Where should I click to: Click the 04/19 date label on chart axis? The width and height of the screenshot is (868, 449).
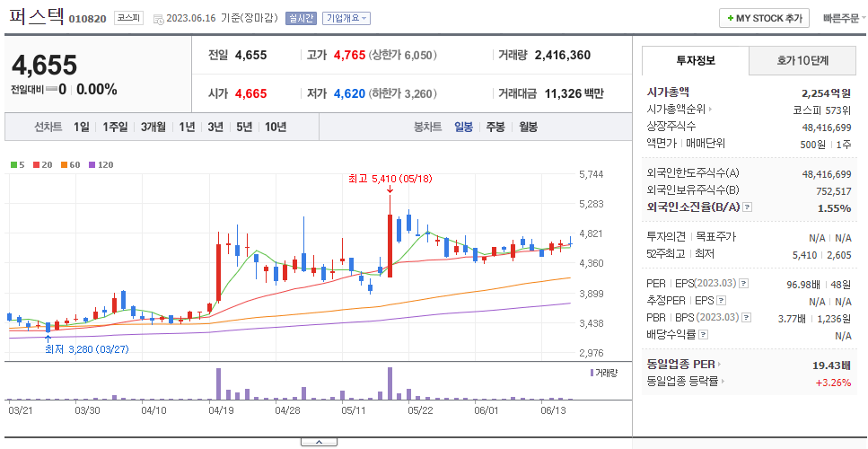click(220, 410)
